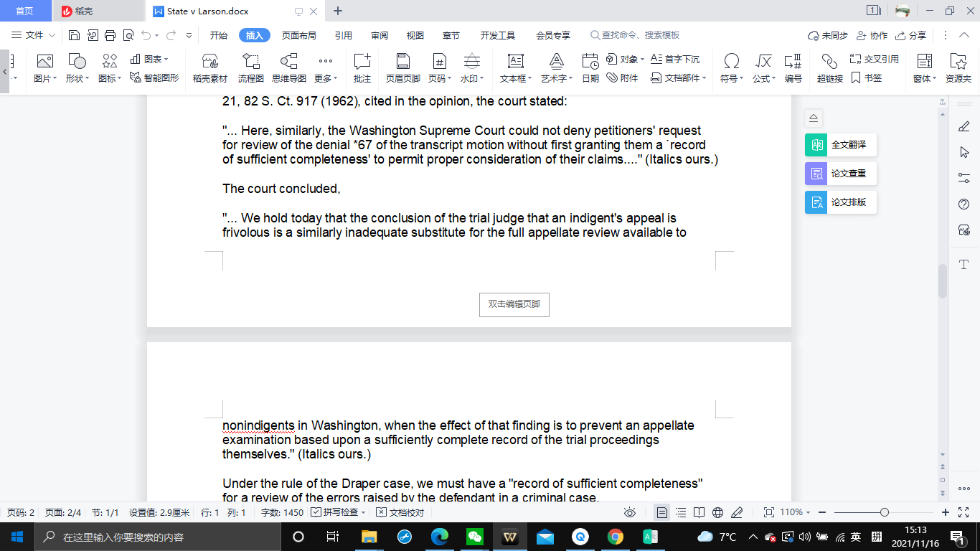Switch to the 引用 ribbon tab
This screenshot has width=980, height=551.
pos(344,35)
